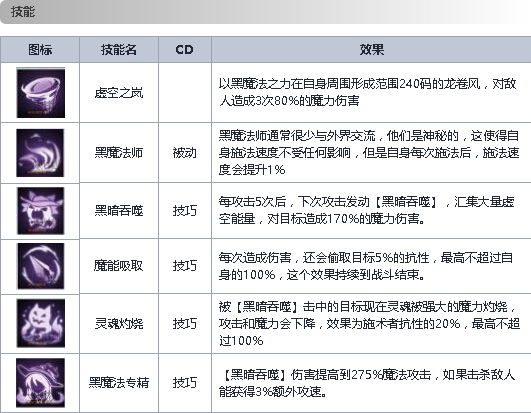
Task: Click the 效果 column header
Action: (x=371, y=50)
